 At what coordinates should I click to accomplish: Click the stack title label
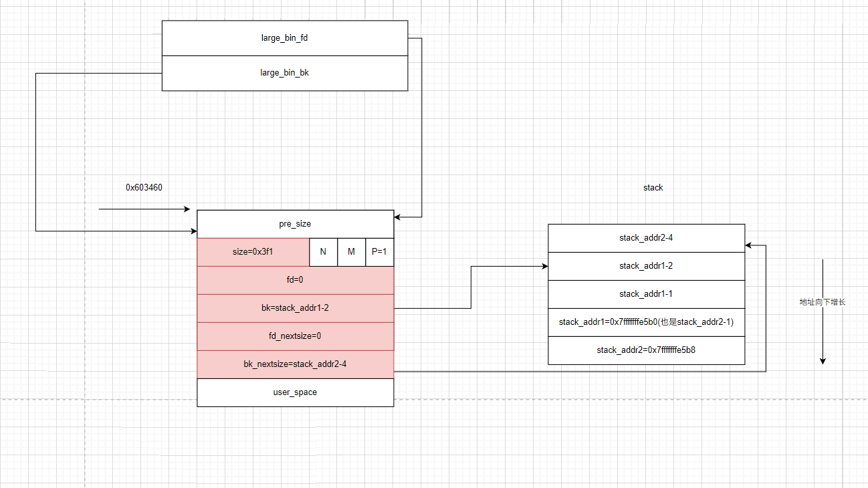653,188
